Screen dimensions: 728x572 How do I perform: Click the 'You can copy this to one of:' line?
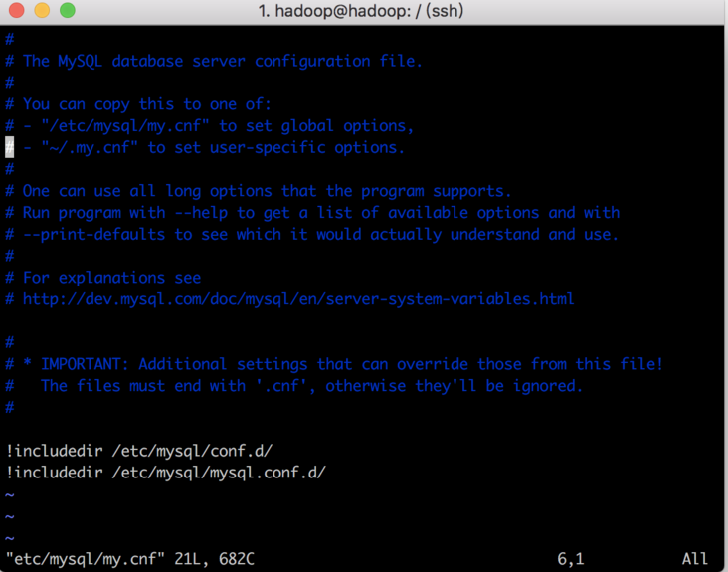pos(147,104)
